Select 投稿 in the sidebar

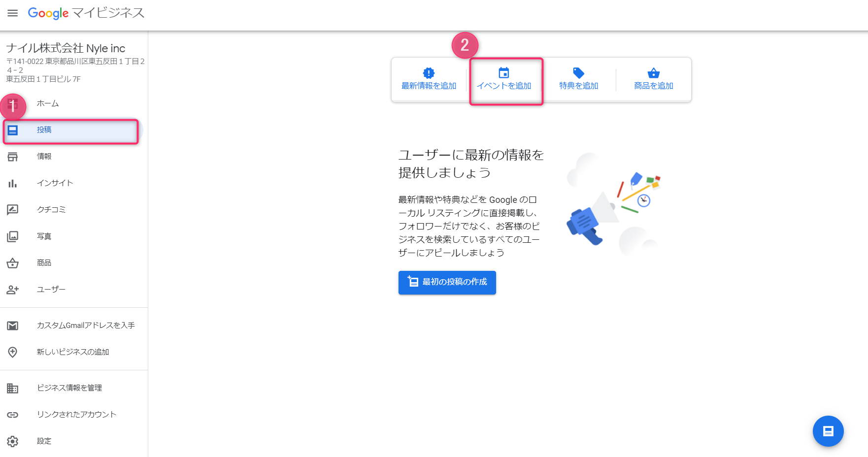(x=71, y=130)
